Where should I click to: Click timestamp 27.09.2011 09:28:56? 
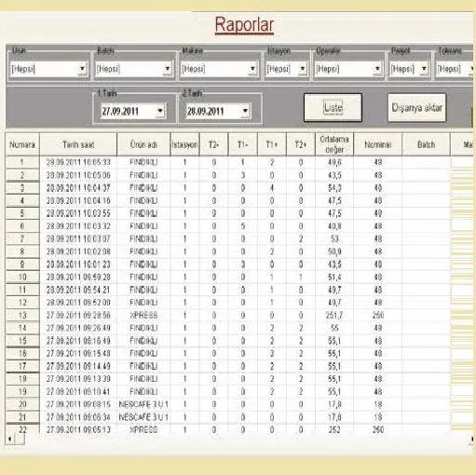click(78, 315)
